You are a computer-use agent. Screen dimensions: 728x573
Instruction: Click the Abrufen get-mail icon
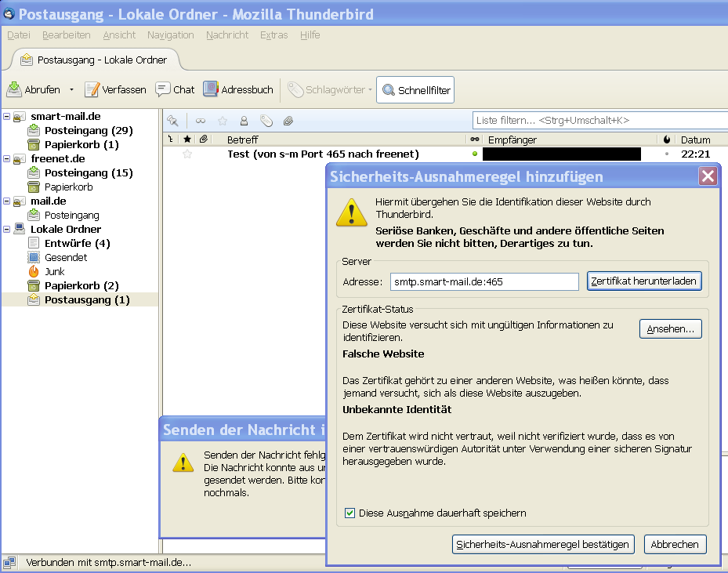point(14,89)
